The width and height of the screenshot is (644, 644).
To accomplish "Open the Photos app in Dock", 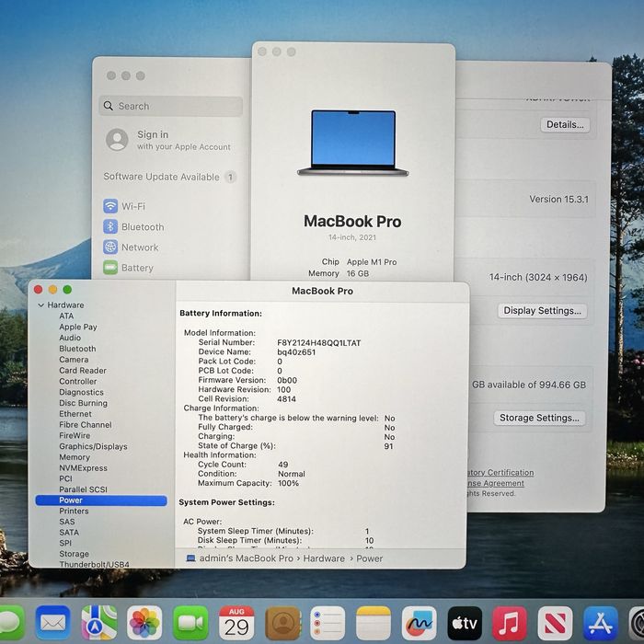I will point(144,623).
